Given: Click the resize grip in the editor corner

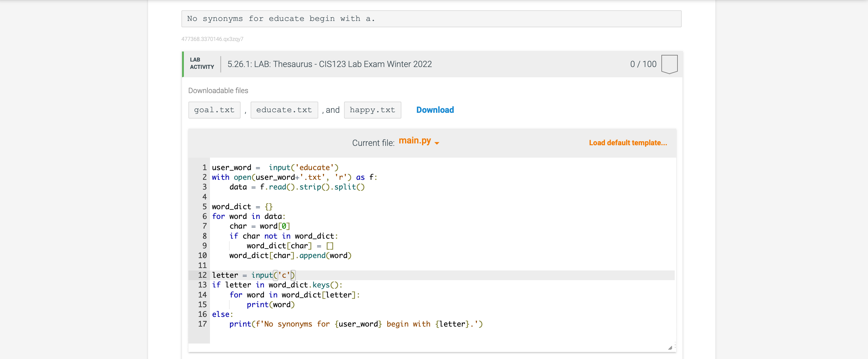Looking at the screenshot, I should (x=671, y=347).
